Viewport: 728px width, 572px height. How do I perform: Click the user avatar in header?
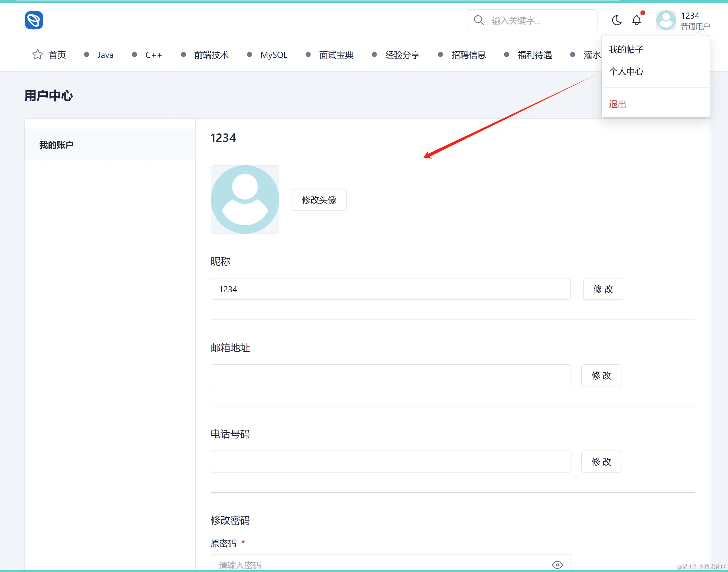pyautogui.click(x=666, y=21)
